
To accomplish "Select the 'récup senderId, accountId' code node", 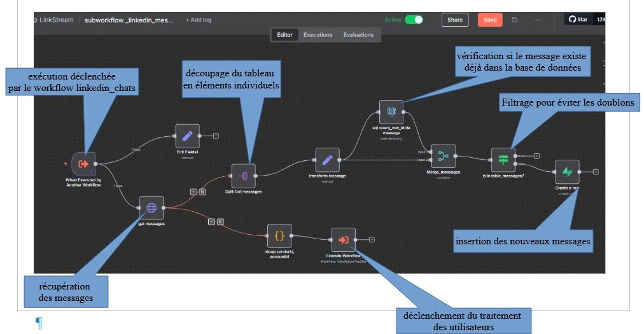I will pos(279,235).
